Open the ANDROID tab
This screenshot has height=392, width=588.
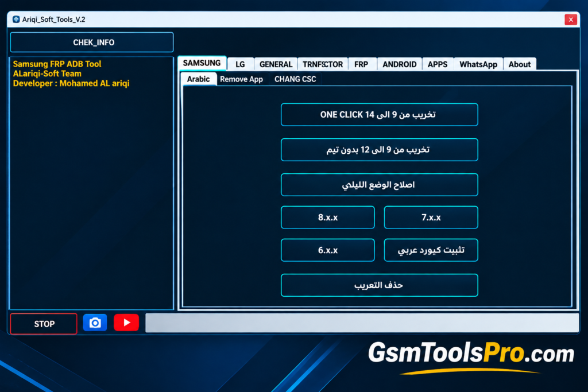[x=400, y=64]
